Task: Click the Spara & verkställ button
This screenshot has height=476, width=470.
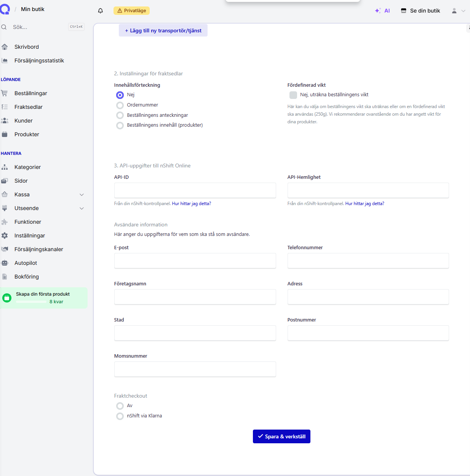Action: click(281, 436)
